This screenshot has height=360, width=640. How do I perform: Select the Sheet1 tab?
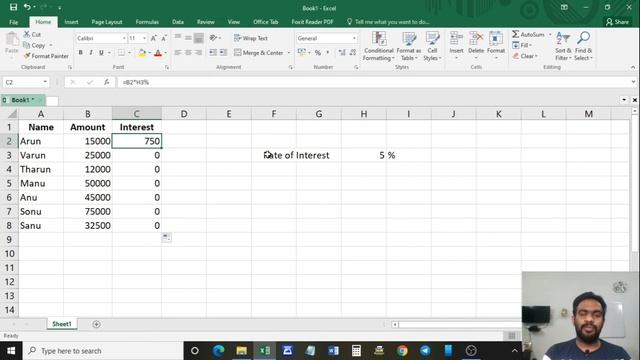tap(62, 324)
